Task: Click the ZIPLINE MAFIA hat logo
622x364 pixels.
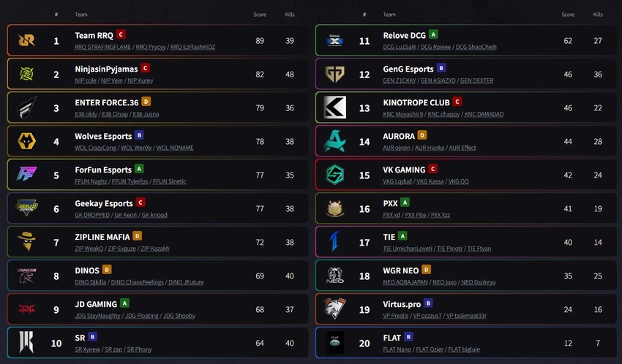Action: point(26,241)
